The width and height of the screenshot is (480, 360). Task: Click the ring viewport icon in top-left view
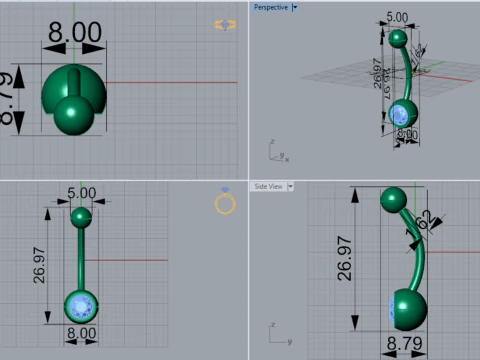tap(225, 25)
